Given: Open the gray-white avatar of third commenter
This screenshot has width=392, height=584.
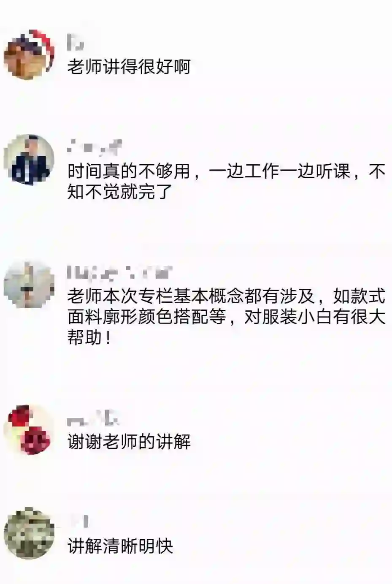Looking at the screenshot, I should pyautogui.click(x=29, y=285).
